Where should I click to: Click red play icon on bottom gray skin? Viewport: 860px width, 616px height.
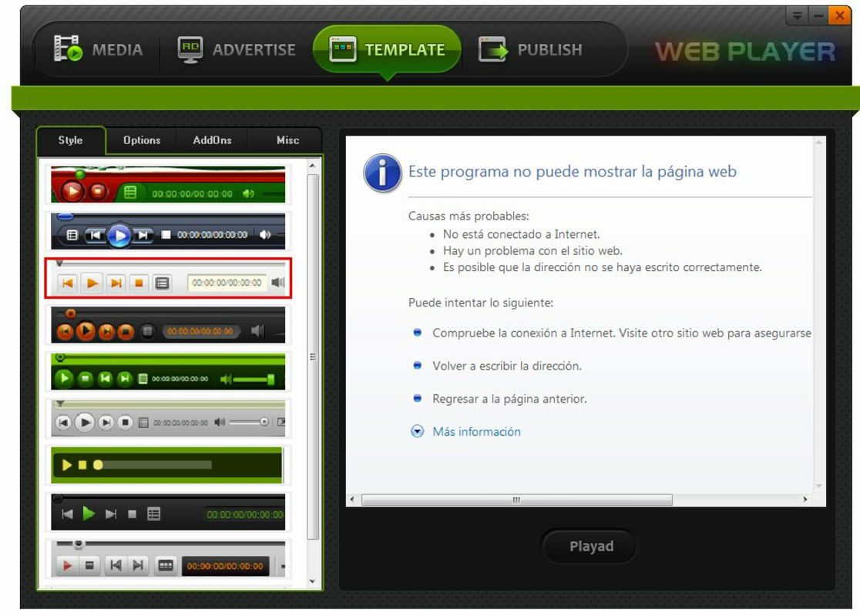tap(67, 565)
